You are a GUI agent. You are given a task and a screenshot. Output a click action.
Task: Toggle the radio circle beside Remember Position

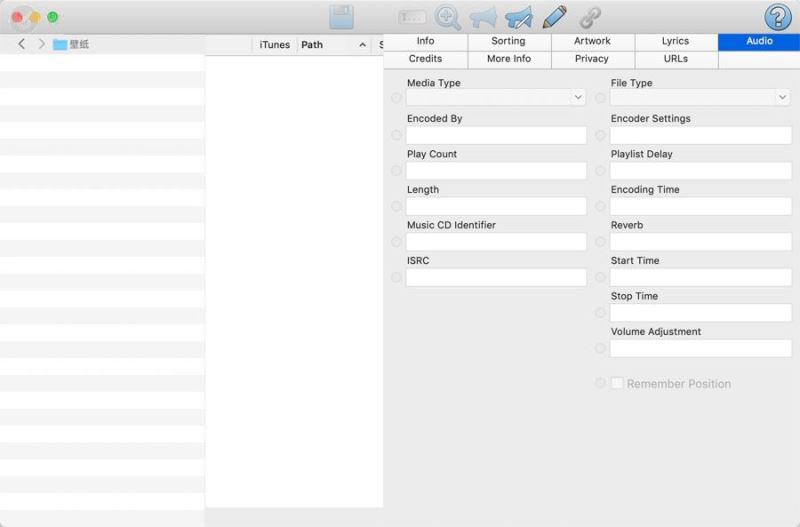tap(601, 383)
